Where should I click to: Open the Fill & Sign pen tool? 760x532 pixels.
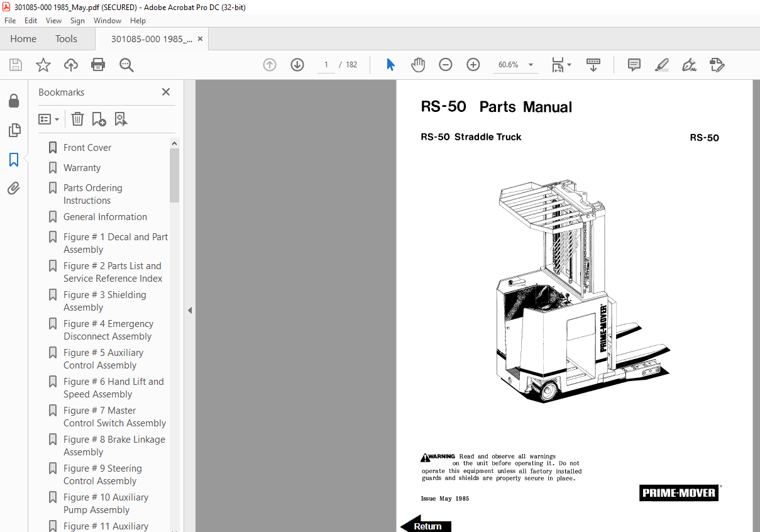(689, 65)
